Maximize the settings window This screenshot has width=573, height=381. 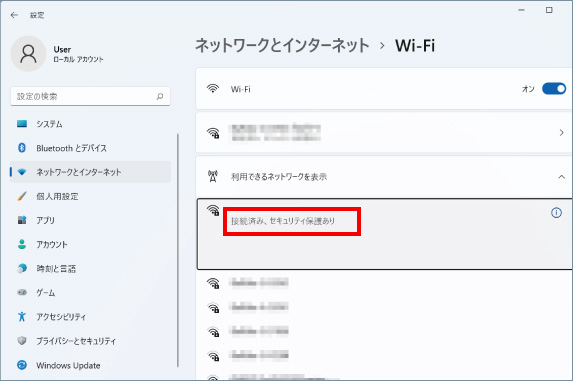(x=549, y=10)
